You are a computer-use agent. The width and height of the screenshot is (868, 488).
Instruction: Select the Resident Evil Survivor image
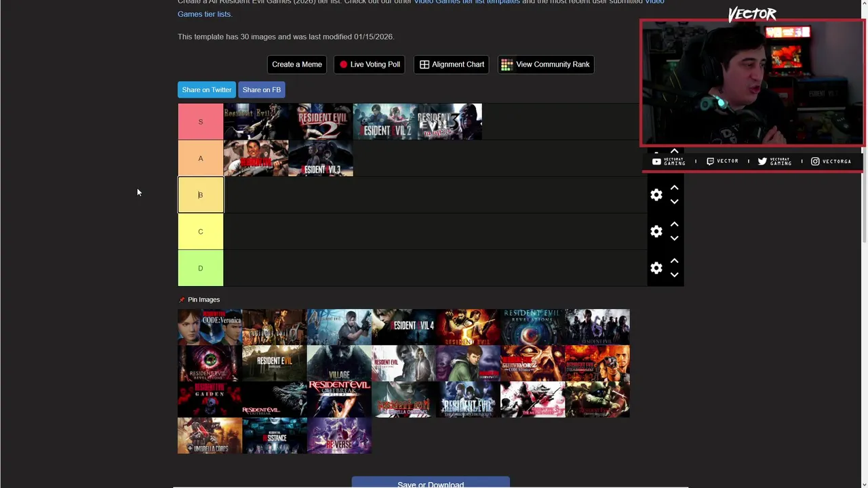click(x=468, y=363)
